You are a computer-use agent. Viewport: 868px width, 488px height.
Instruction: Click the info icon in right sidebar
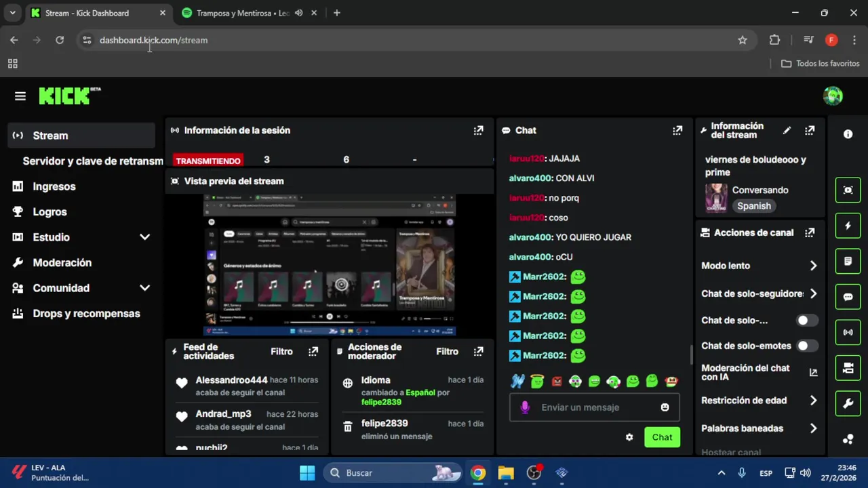coord(848,134)
